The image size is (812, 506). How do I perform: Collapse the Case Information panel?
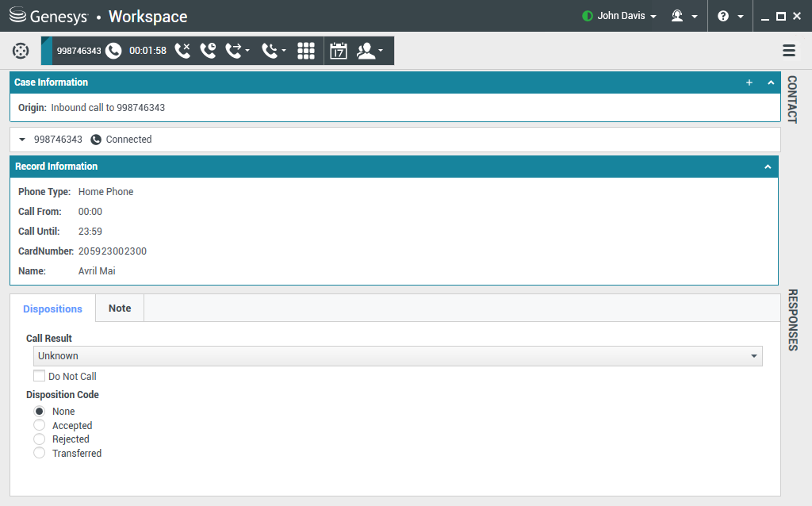click(771, 82)
